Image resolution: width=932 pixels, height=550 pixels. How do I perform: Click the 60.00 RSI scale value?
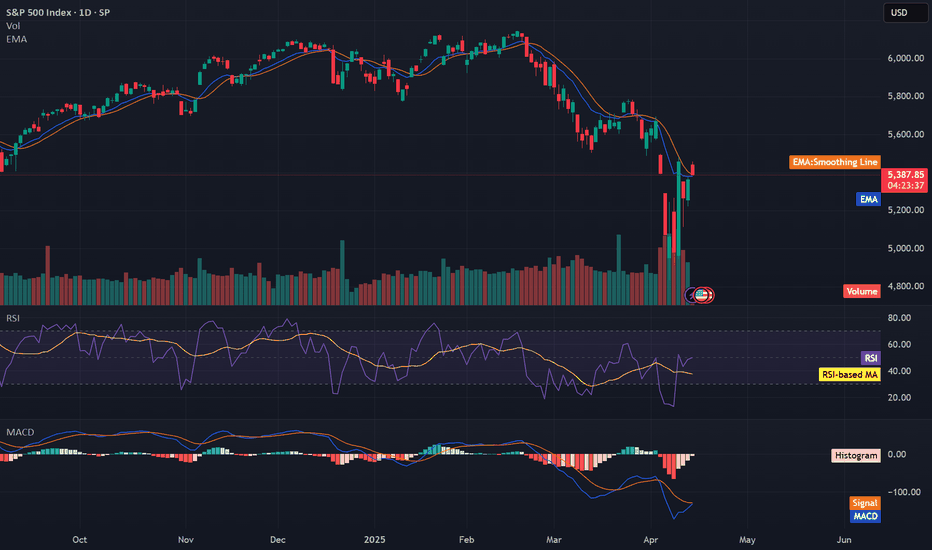pos(899,344)
